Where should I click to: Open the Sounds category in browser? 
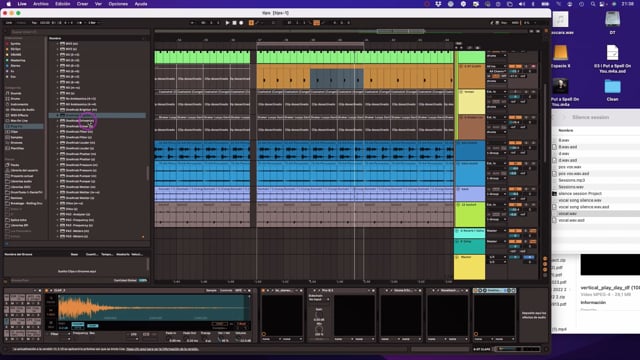(16, 93)
